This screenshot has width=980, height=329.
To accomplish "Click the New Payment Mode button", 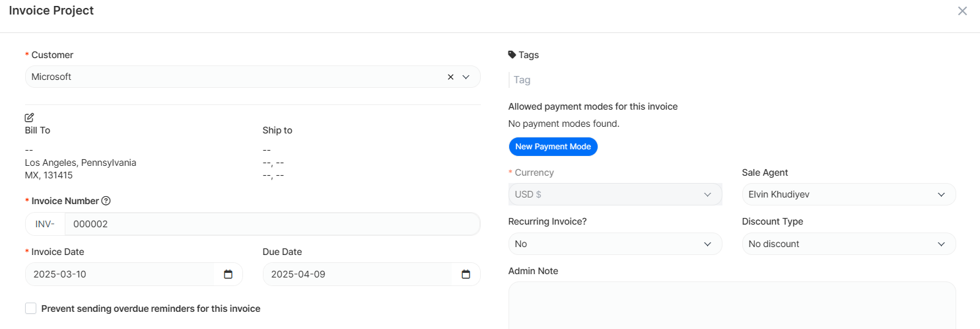I will pyautogui.click(x=553, y=147).
